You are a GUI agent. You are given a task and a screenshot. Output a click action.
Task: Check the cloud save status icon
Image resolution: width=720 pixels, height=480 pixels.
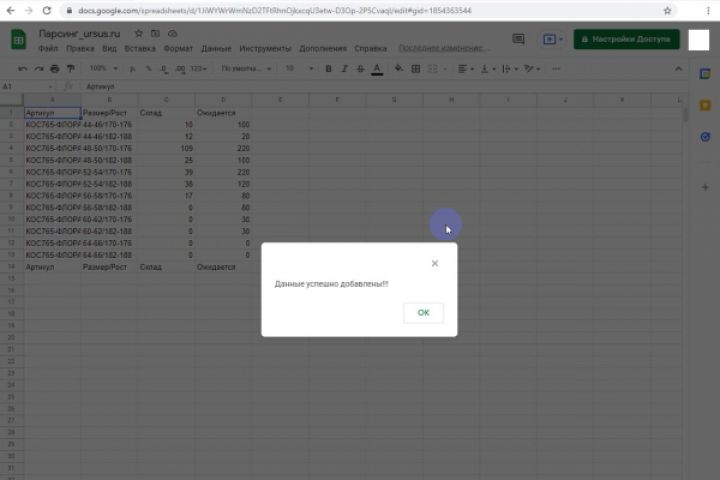point(173,34)
